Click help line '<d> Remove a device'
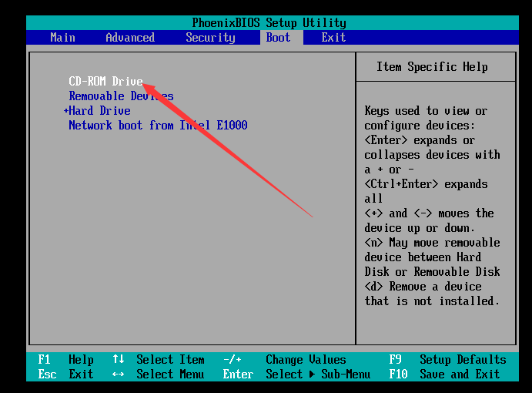The width and height of the screenshot is (532, 393). (423, 287)
